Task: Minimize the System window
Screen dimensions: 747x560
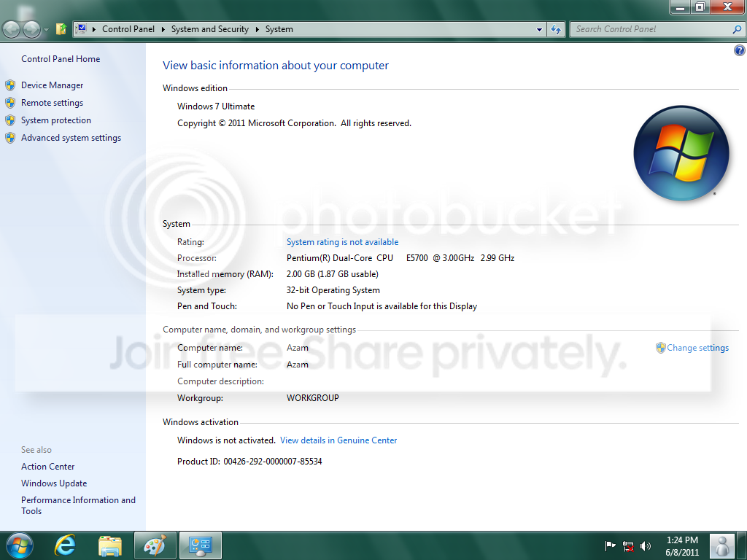Action: (x=681, y=7)
